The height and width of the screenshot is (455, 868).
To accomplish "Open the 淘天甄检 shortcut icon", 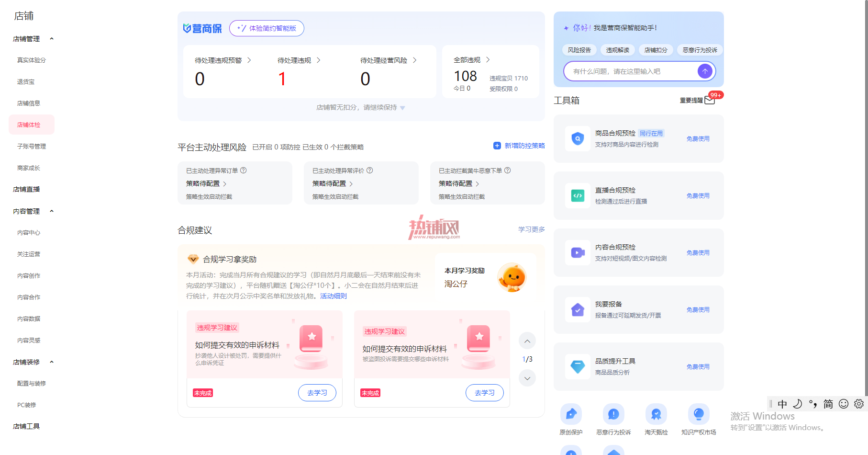I will coord(656,414).
